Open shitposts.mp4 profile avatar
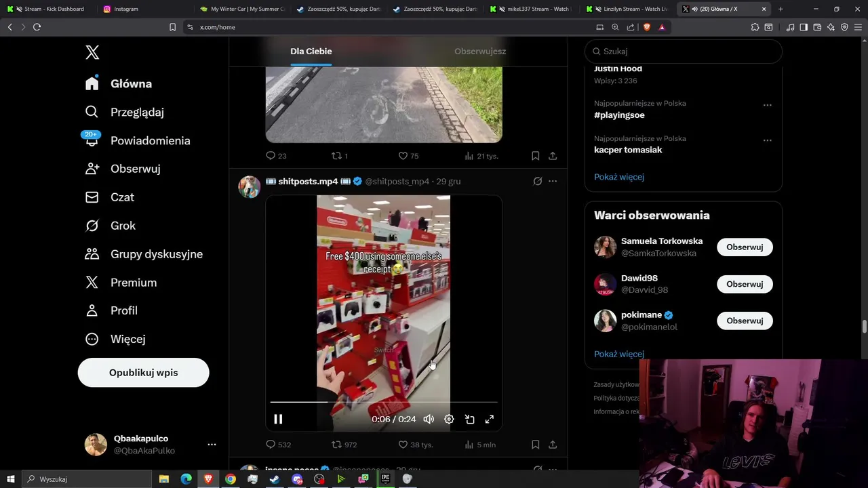The image size is (868, 488). [x=250, y=187]
